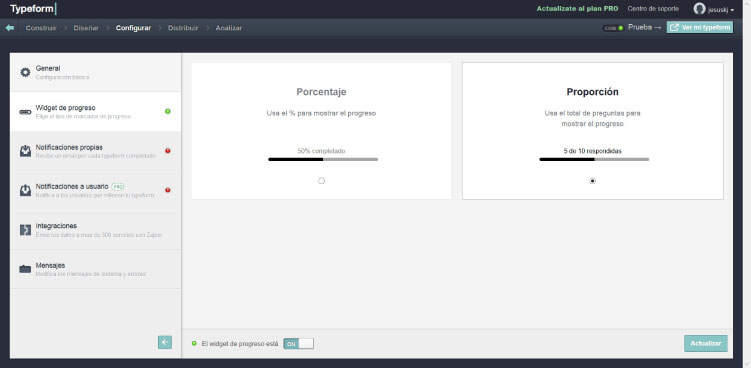751x368 pixels.
Task: Click the Widget de progreso bar icon
Action: [25, 112]
